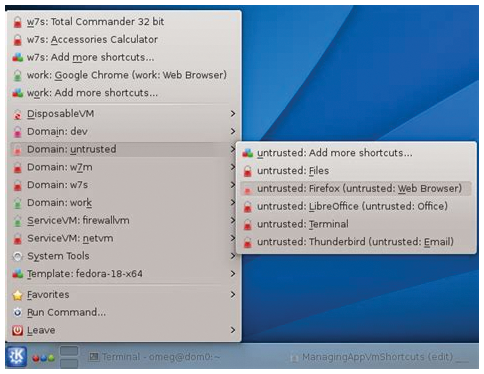Expand the Domain: dev submenu arrow
The height and width of the screenshot is (374, 484).
coord(233,132)
